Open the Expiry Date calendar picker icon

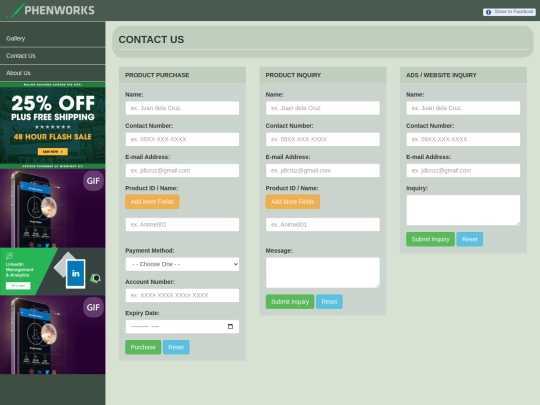(x=230, y=326)
